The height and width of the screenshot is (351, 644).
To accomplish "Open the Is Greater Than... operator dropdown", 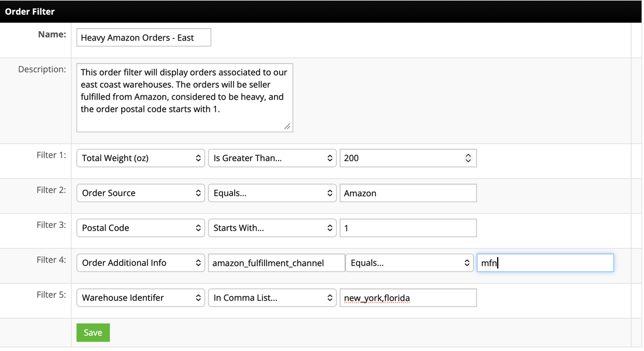I will pyautogui.click(x=272, y=158).
